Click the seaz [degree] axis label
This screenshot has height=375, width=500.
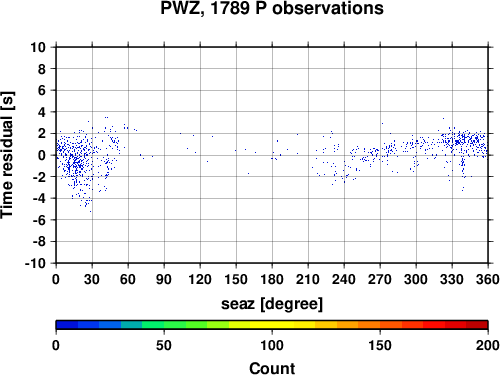272,304
